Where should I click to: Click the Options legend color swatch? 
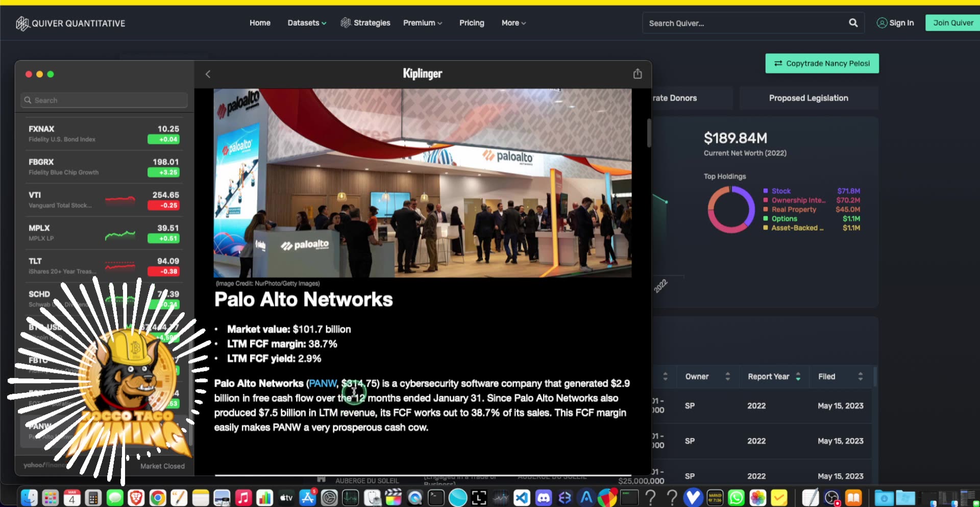pos(766,219)
